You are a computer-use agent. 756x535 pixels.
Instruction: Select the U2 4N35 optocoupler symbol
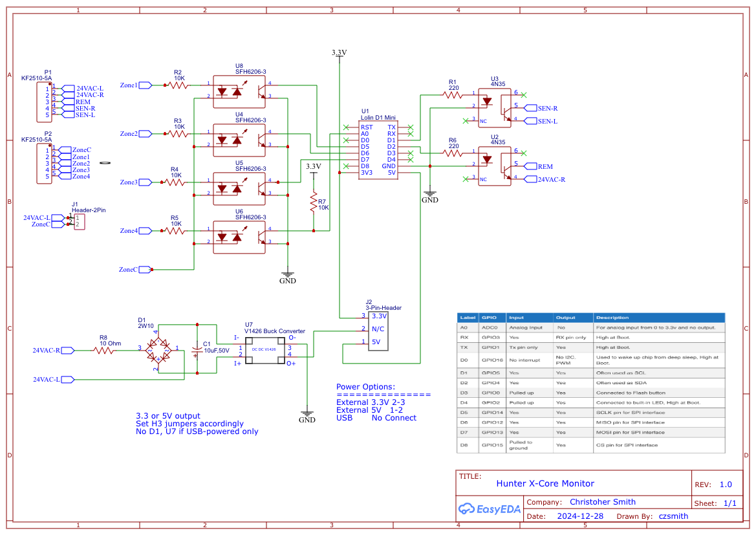point(495,166)
